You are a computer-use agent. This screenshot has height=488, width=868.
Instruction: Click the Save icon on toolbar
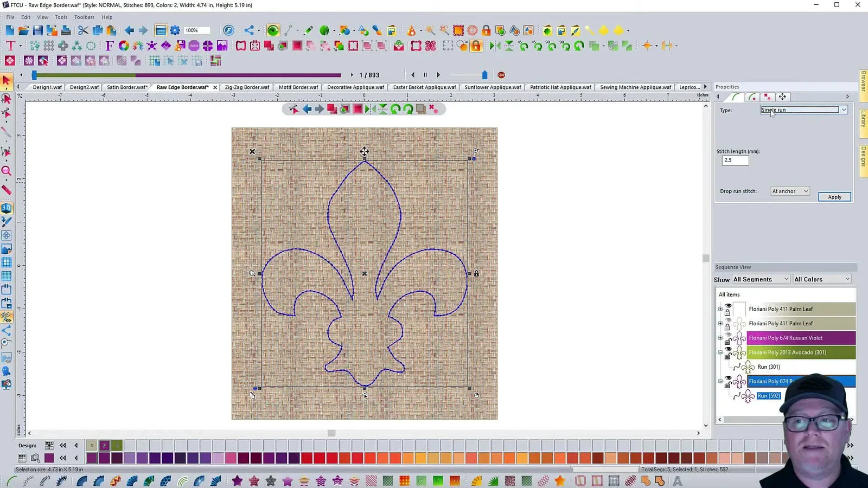click(37, 30)
